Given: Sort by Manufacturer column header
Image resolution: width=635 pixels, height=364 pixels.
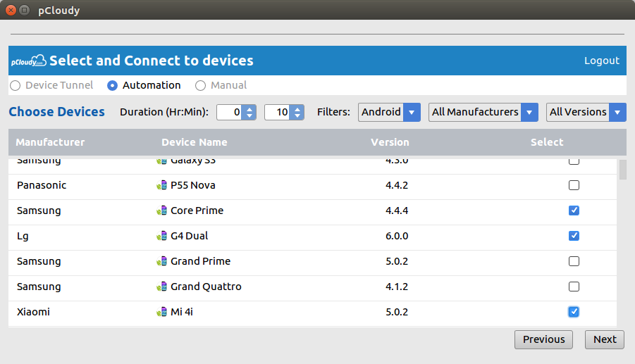Looking at the screenshot, I should tap(50, 142).
